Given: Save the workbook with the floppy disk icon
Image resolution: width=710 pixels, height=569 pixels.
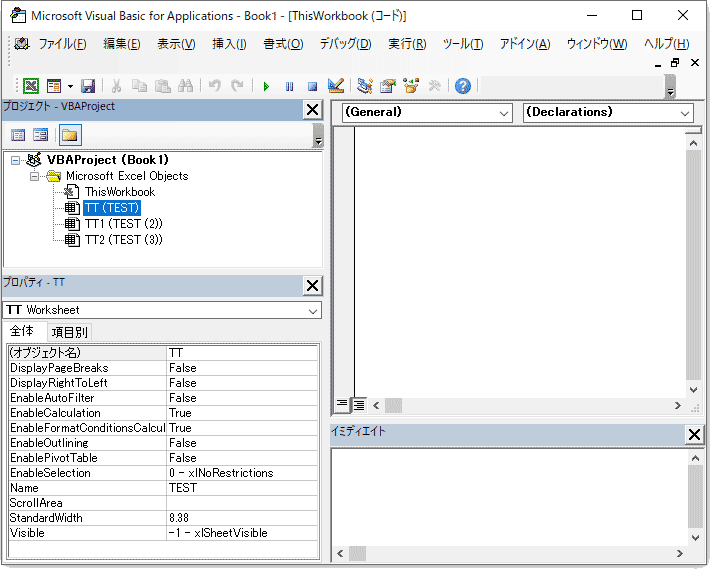Looking at the screenshot, I should (88, 86).
